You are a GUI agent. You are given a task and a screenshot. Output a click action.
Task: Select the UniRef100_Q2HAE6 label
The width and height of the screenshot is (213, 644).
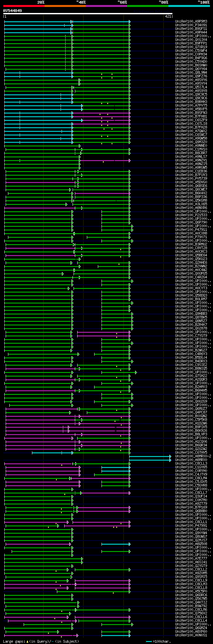click(191, 263)
